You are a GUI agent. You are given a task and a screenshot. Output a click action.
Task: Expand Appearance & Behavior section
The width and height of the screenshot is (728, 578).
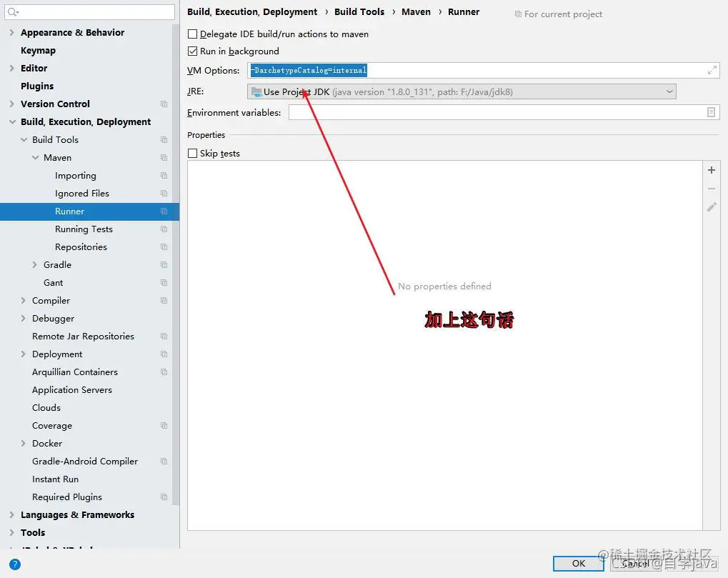(x=11, y=32)
